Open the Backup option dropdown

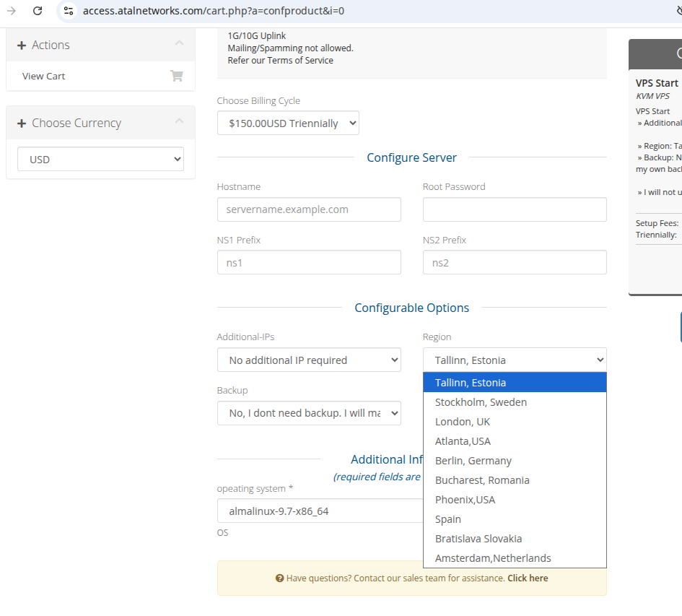point(309,413)
